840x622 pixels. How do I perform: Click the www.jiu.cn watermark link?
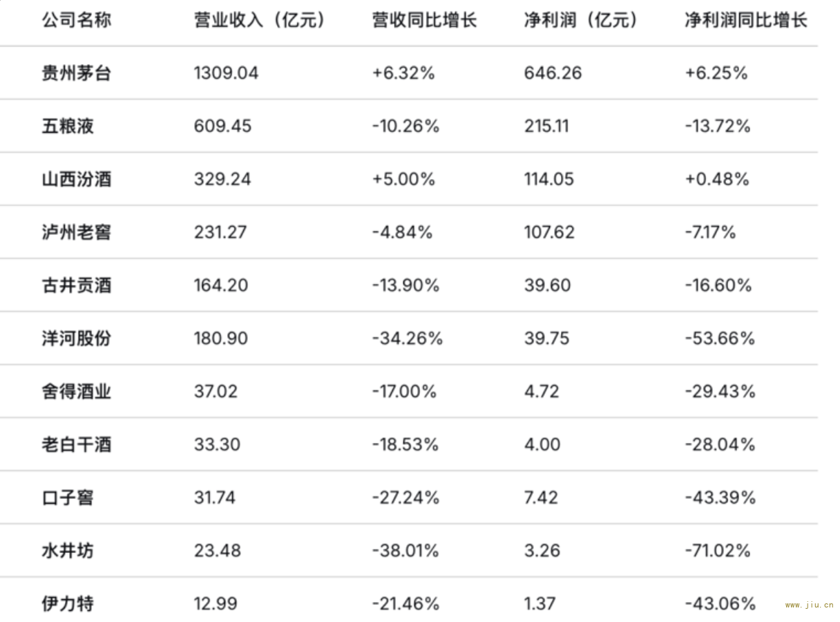click(809, 605)
